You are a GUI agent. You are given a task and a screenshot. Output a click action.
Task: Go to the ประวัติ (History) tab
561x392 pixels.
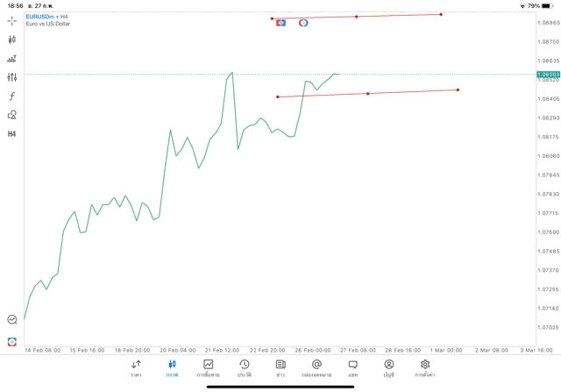point(245,367)
